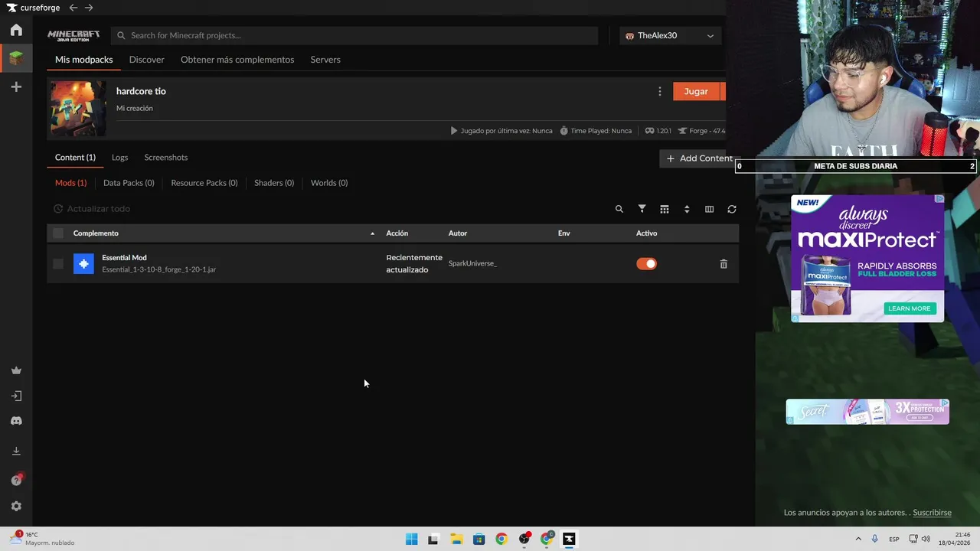Open first Chrome icon in taskbar
The width and height of the screenshot is (980, 551).
(x=501, y=539)
